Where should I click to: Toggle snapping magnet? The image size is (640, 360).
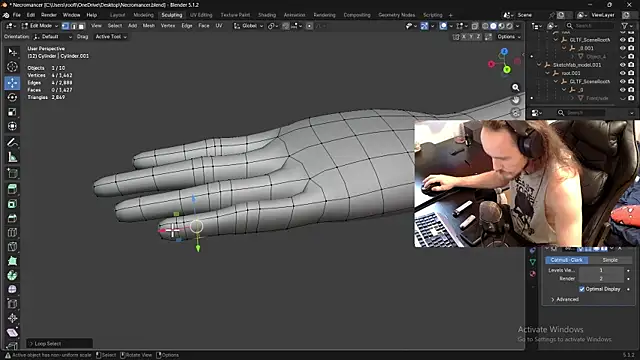(285, 26)
